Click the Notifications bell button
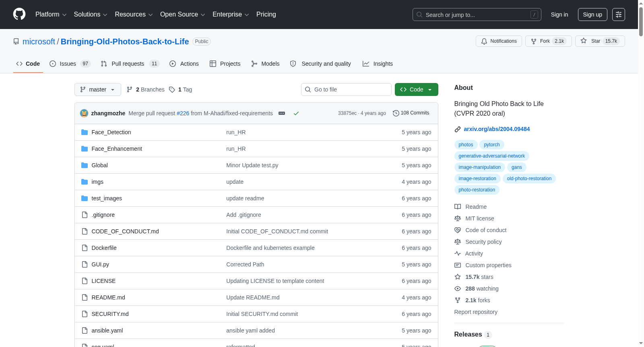This screenshot has width=644, height=347. click(x=499, y=41)
